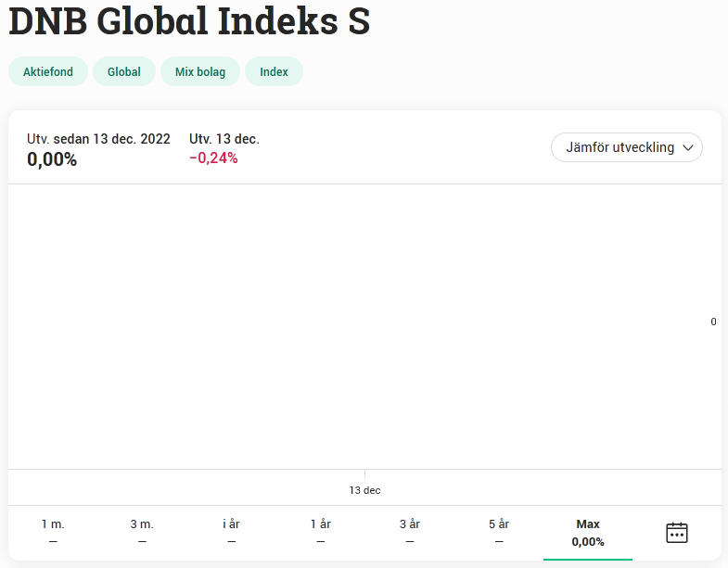Viewport: 728px width, 568px height.
Task: Click inside the empty chart area
Action: pos(362,324)
